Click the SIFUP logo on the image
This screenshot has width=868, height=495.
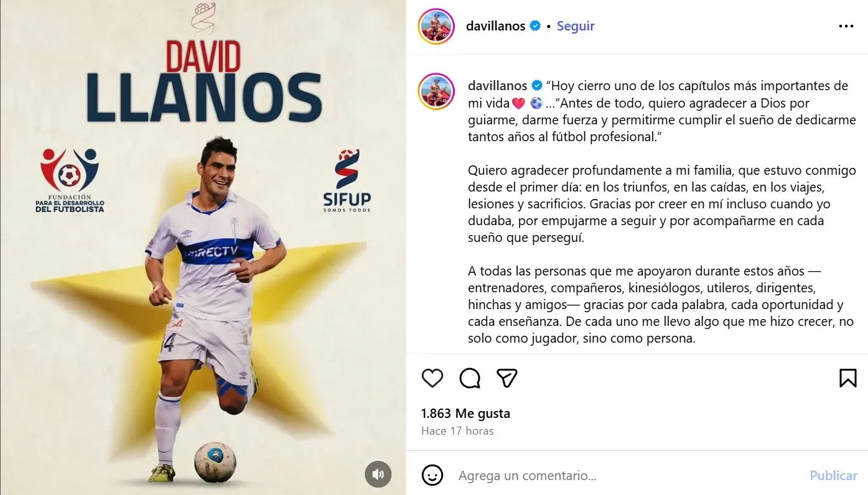(347, 180)
